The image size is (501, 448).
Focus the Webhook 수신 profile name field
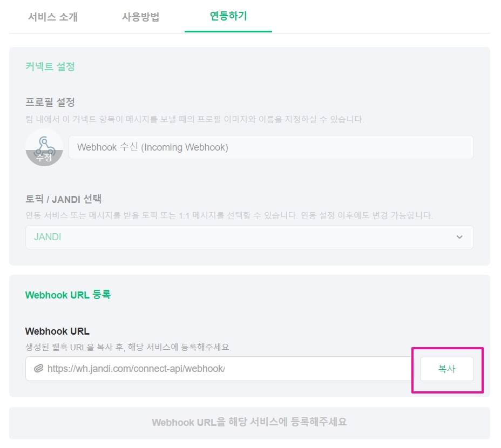(x=270, y=147)
